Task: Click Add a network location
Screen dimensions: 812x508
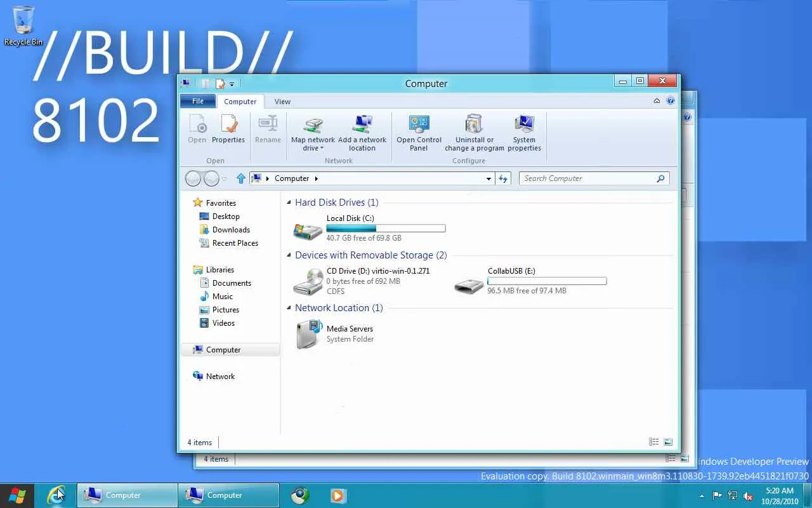Action: (362, 133)
